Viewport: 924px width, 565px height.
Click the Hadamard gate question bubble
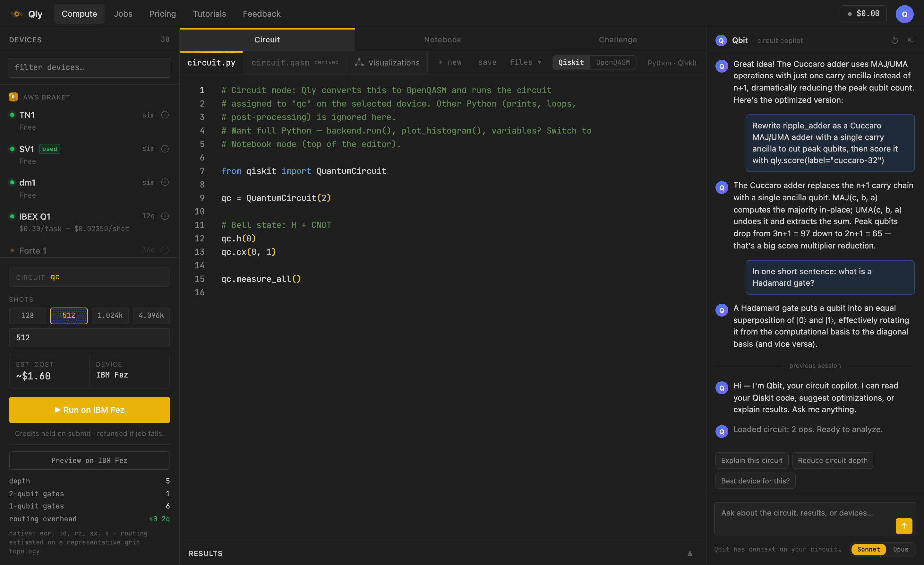pos(830,277)
